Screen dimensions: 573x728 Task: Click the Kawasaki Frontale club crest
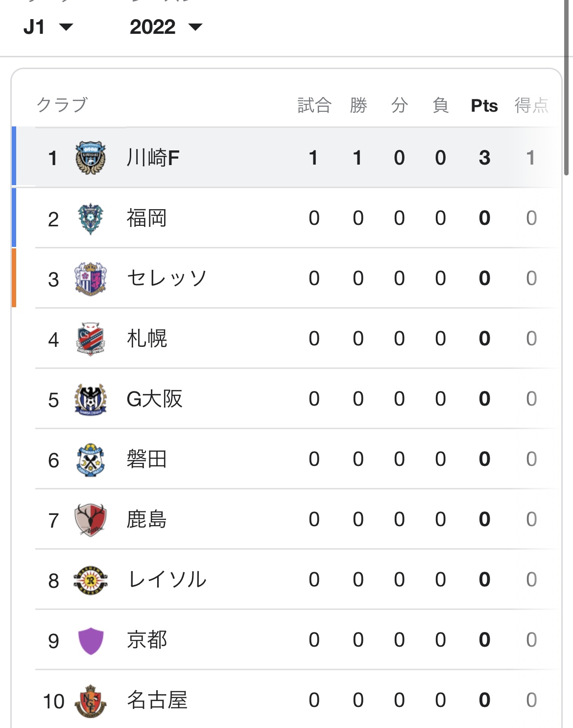coord(91,158)
